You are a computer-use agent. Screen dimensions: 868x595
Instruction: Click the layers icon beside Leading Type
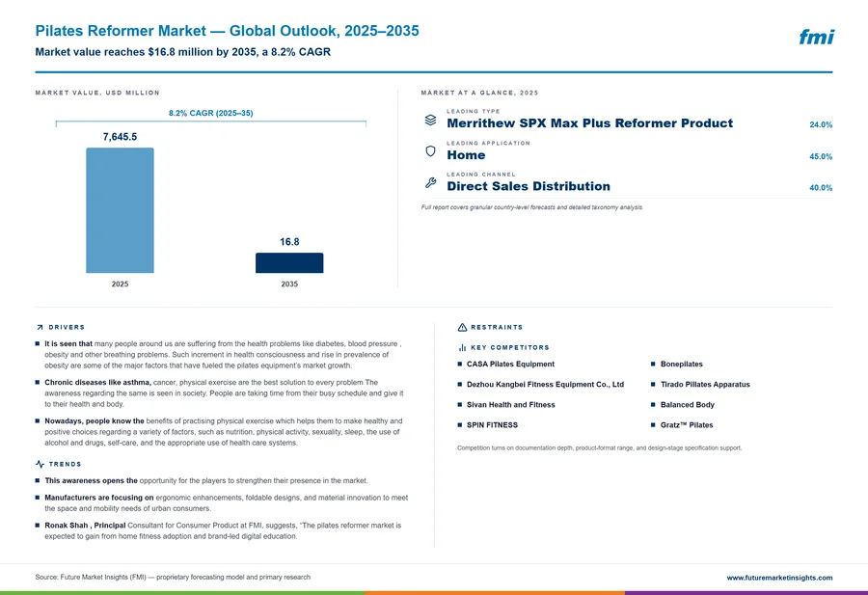pos(431,120)
